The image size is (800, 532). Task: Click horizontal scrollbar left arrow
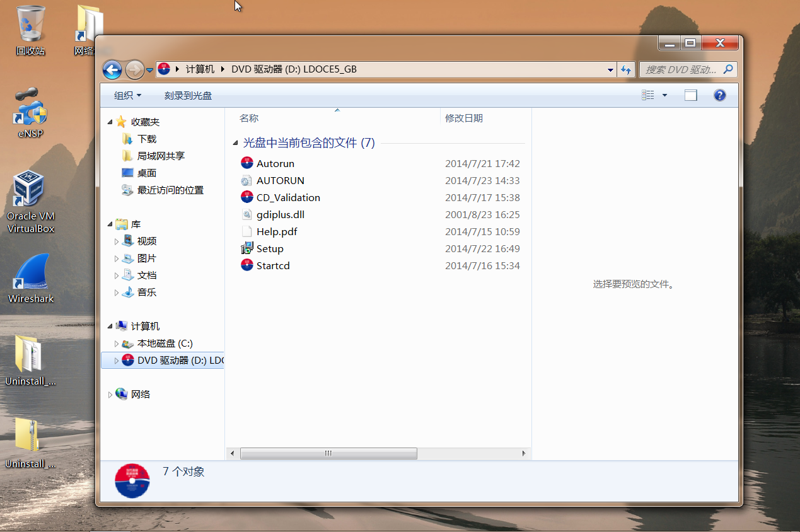233,453
